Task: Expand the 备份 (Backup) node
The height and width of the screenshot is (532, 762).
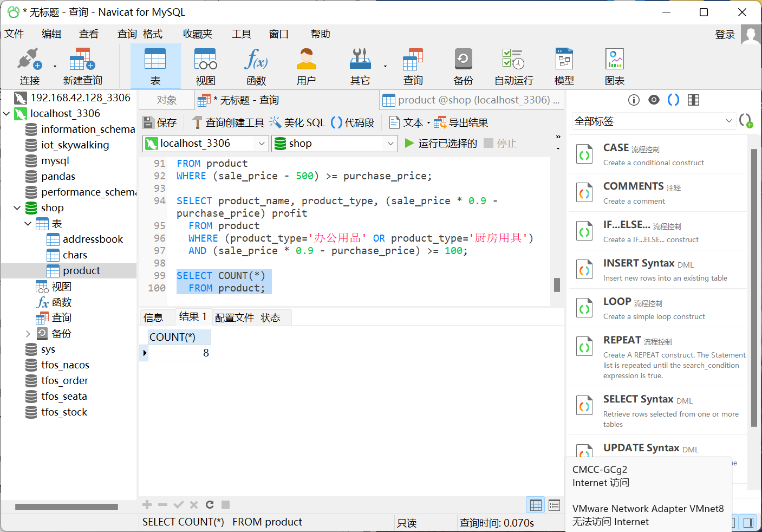Action: coord(28,334)
